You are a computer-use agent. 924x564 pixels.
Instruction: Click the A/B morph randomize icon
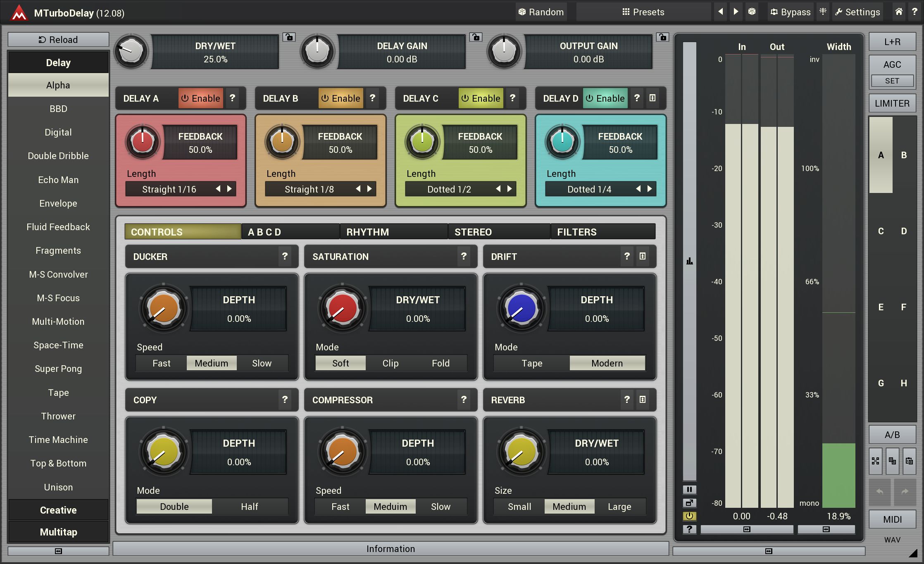[876, 461]
